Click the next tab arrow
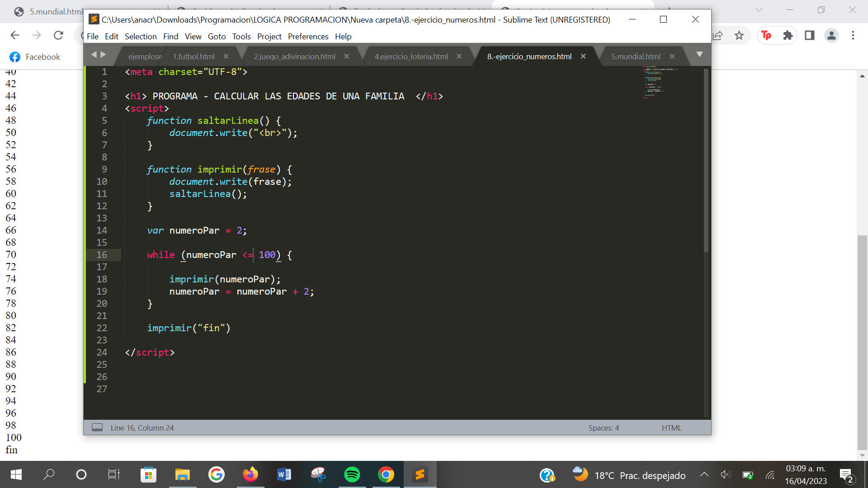 [104, 54]
